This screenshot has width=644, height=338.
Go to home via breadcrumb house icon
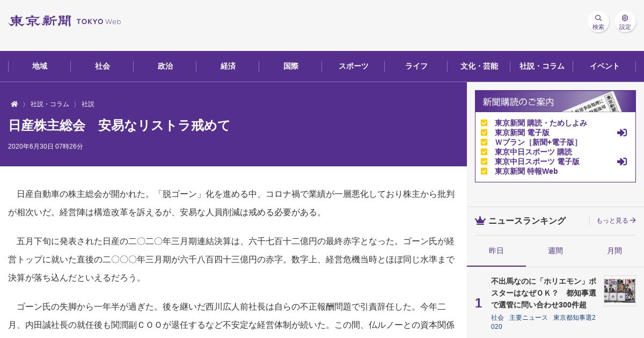tap(14, 104)
